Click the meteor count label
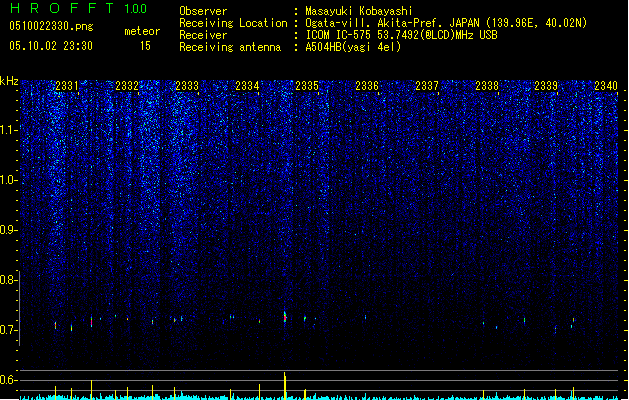629x400 pixels. pos(142,31)
